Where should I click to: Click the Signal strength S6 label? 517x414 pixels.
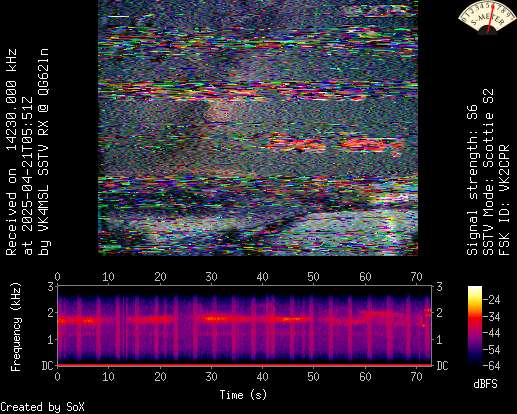click(x=472, y=180)
